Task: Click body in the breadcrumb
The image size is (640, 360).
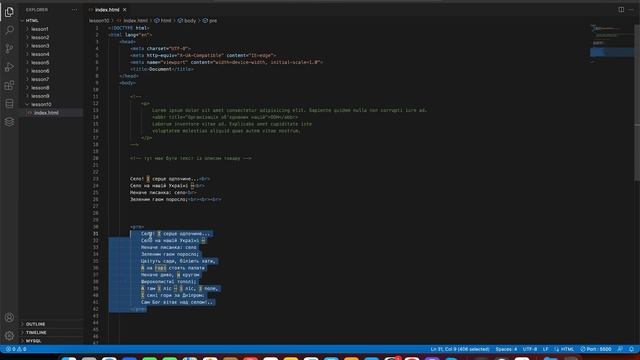Action: click(x=190, y=20)
